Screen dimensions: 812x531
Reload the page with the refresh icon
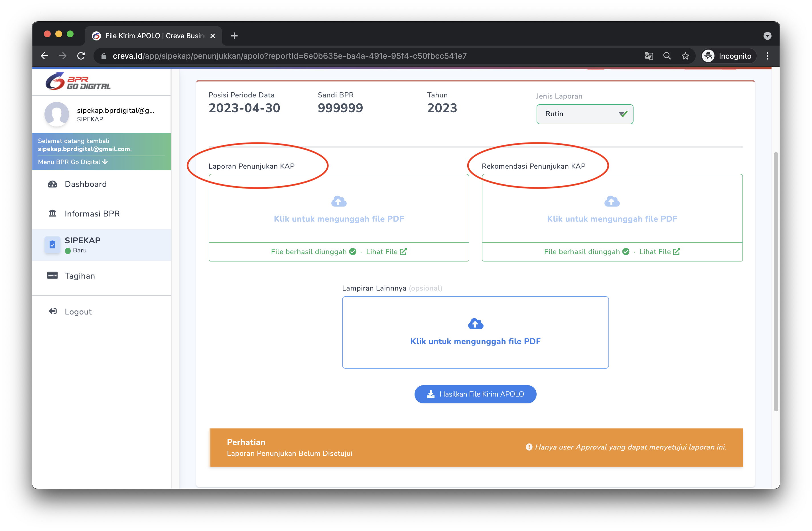click(x=81, y=56)
